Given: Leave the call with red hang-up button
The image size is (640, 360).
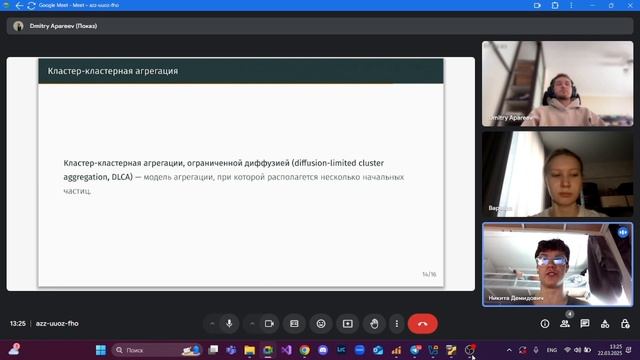Looking at the screenshot, I should point(422,324).
